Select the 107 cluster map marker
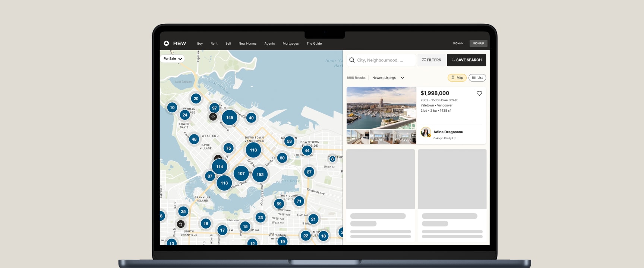Screen dimensions: 644x268 click(241, 173)
